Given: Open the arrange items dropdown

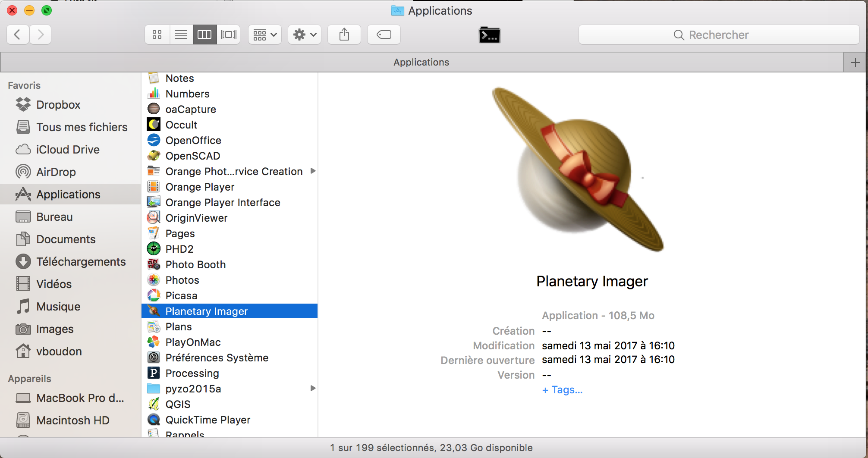Looking at the screenshot, I should click(x=264, y=35).
